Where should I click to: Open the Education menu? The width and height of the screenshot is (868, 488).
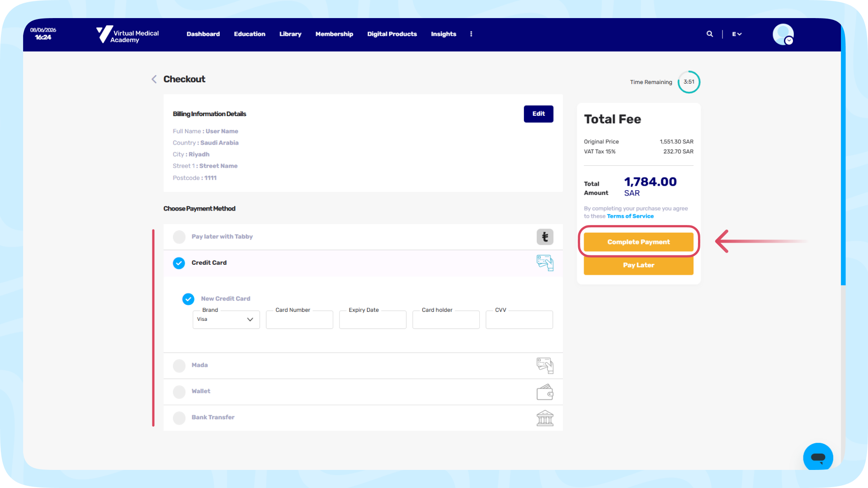(250, 34)
